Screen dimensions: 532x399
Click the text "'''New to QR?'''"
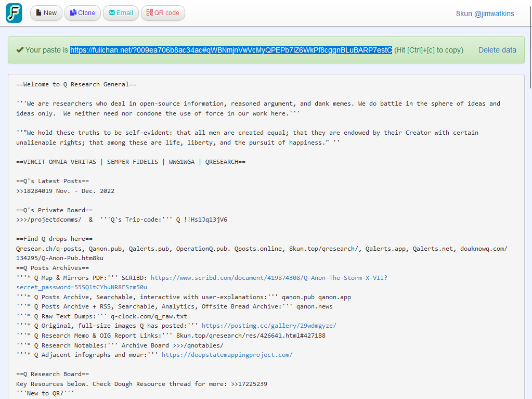pyautogui.click(x=45, y=394)
